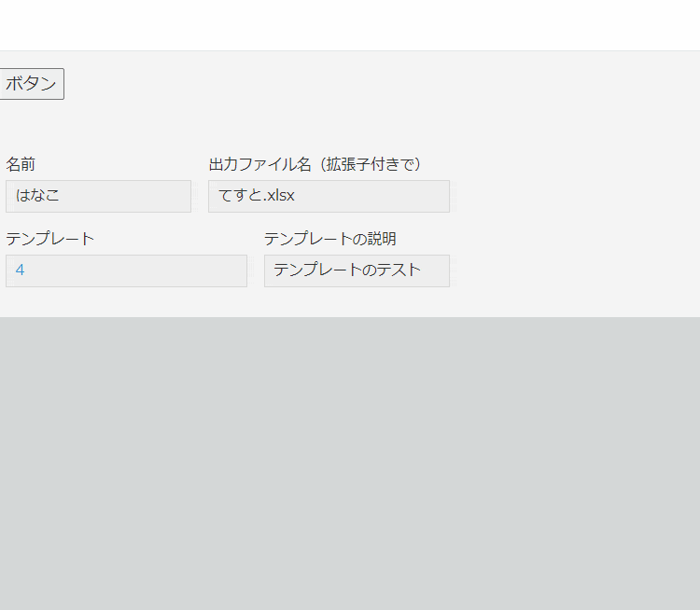The image size is (700, 610).
Task: Click the テンプレート label
Action: [50, 239]
